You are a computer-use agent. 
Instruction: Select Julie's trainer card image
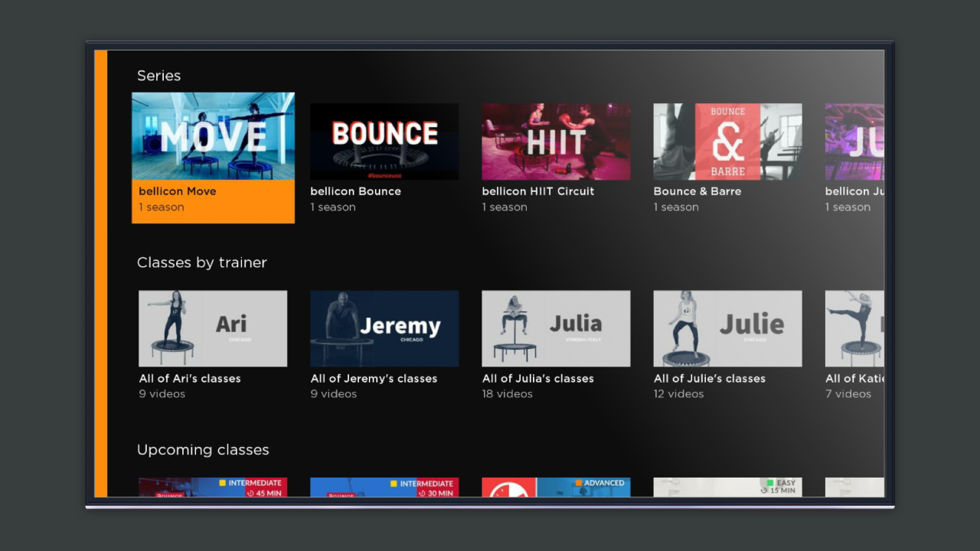727,328
